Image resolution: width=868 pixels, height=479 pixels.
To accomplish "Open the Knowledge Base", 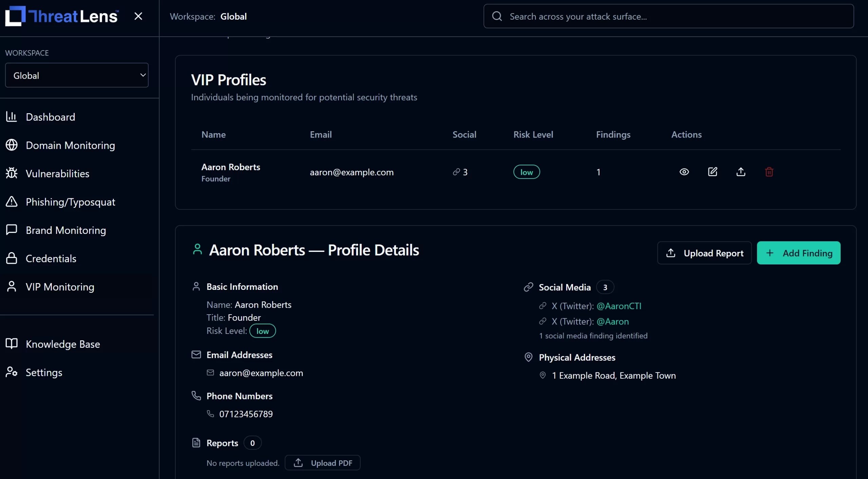I will [63, 344].
